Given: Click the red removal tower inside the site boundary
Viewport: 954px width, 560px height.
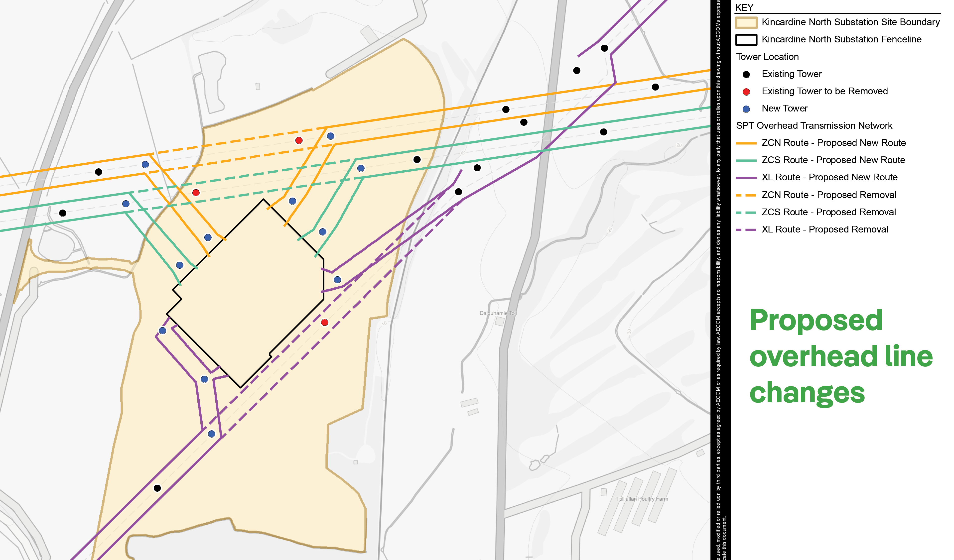Looking at the screenshot, I should tap(299, 141).
